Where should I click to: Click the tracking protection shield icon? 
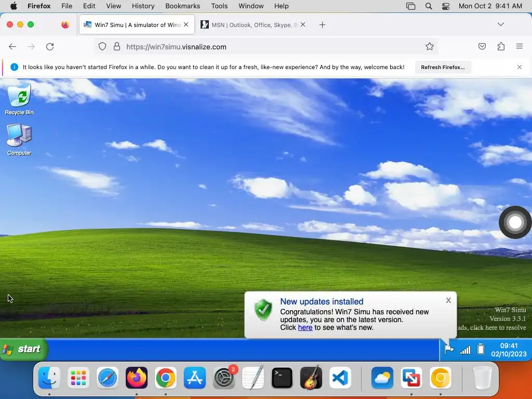tap(102, 46)
